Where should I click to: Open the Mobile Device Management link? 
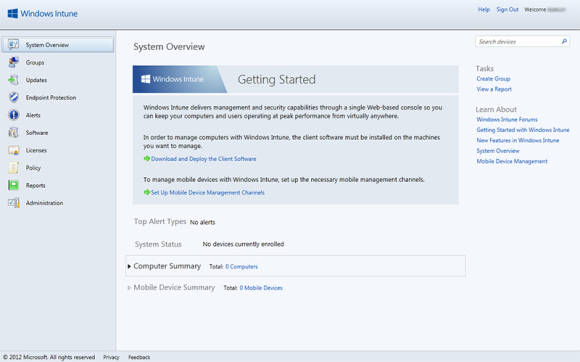click(512, 161)
